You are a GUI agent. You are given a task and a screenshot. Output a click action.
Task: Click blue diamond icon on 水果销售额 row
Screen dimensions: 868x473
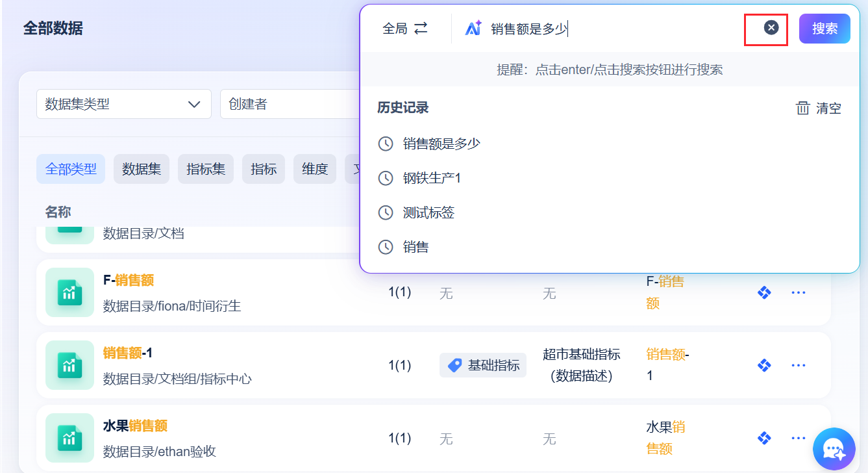click(764, 438)
